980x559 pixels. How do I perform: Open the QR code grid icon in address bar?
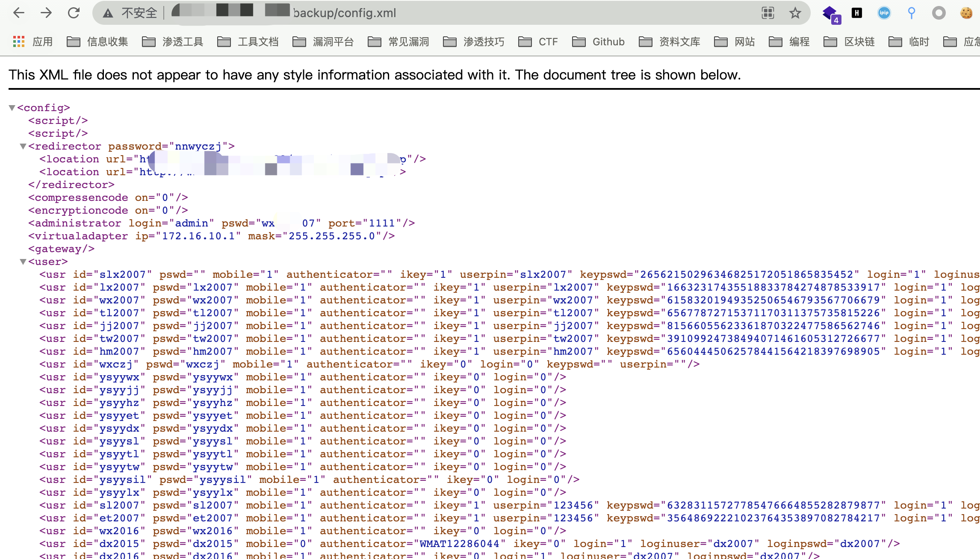[x=767, y=13]
